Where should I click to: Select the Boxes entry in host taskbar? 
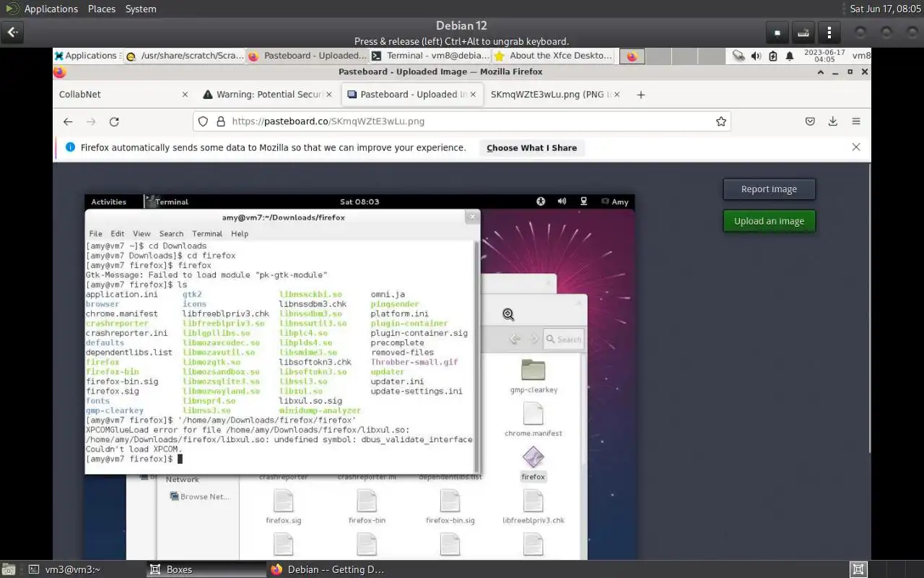206,569
